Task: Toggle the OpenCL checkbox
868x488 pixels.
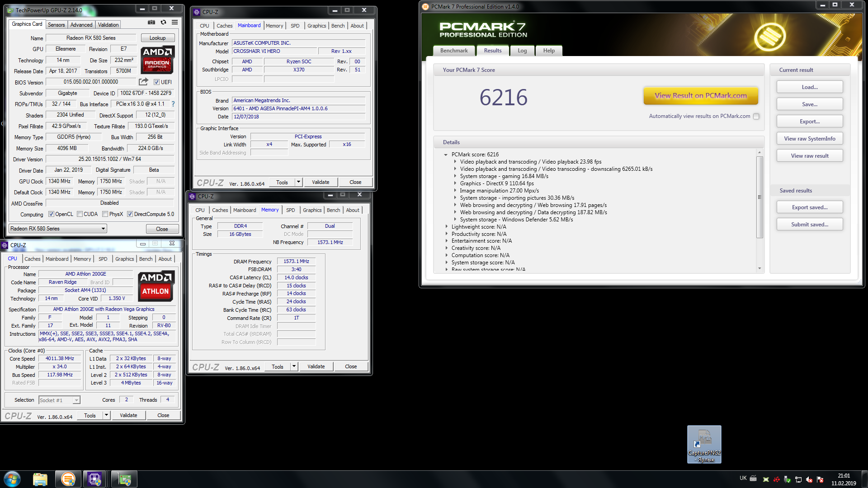Action: tap(51, 214)
